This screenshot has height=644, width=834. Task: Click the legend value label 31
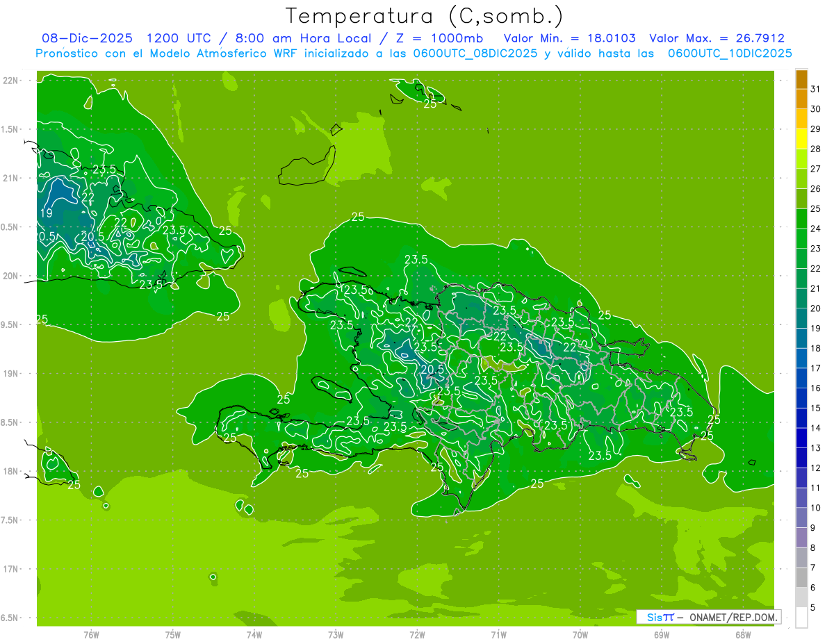816,89
